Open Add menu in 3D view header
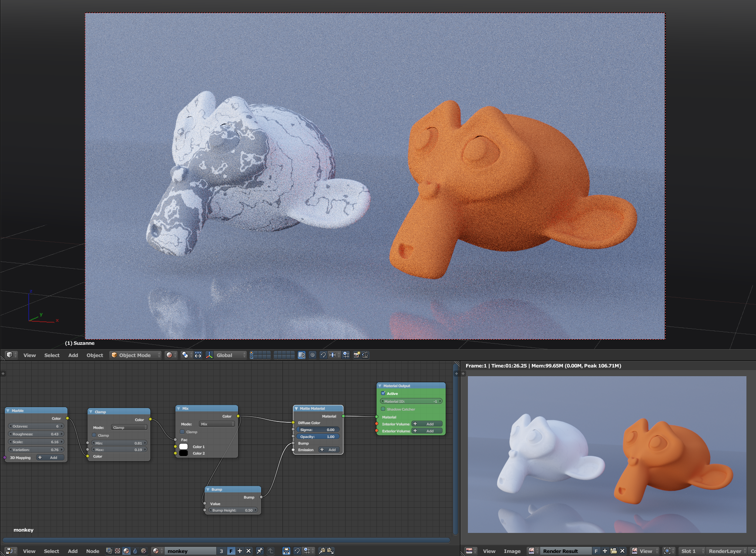The image size is (756, 556). [73, 355]
